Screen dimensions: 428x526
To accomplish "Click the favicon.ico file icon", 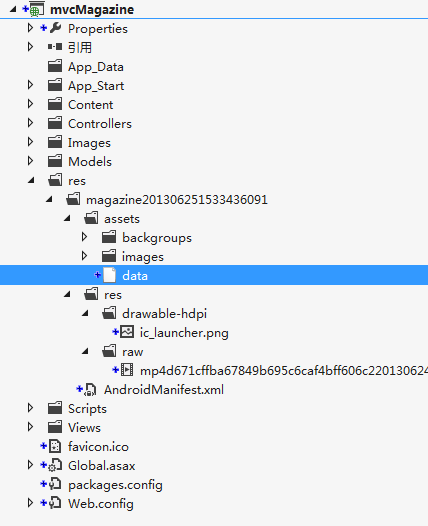I will pyautogui.click(x=55, y=446).
